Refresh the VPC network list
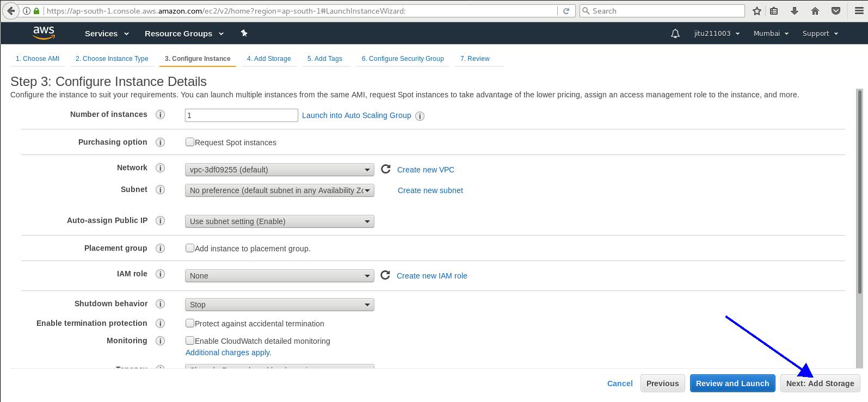The height and width of the screenshot is (402, 868). click(x=386, y=169)
